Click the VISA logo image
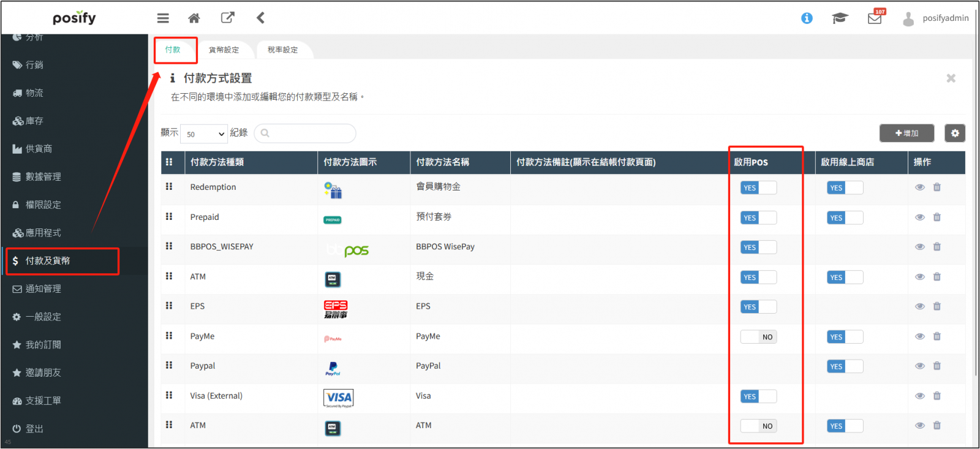 click(x=338, y=398)
